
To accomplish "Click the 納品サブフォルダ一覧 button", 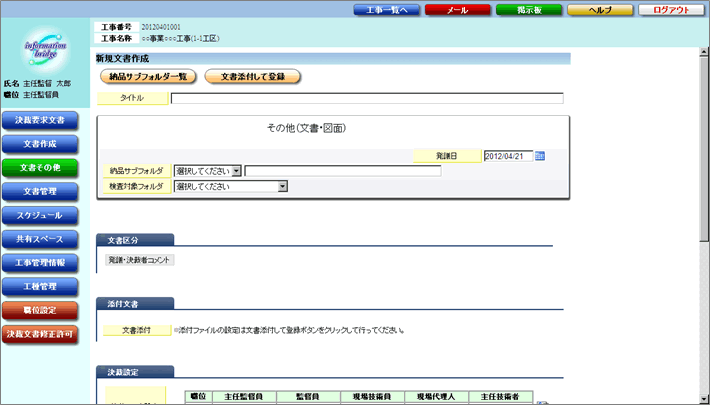I will [148, 76].
